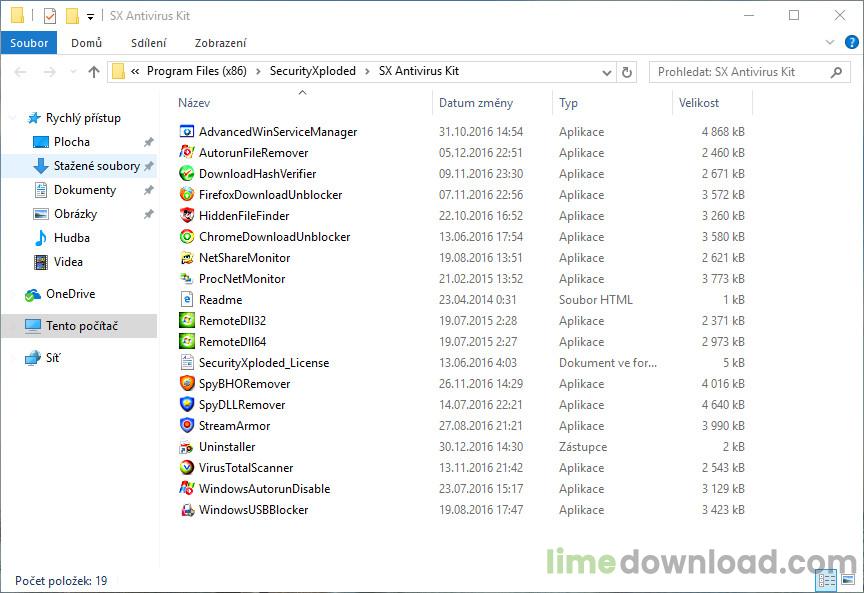Open the Soubor menu
Image resolution: width=864 pixels, height=593 pixels.
(x=28, y=43)
